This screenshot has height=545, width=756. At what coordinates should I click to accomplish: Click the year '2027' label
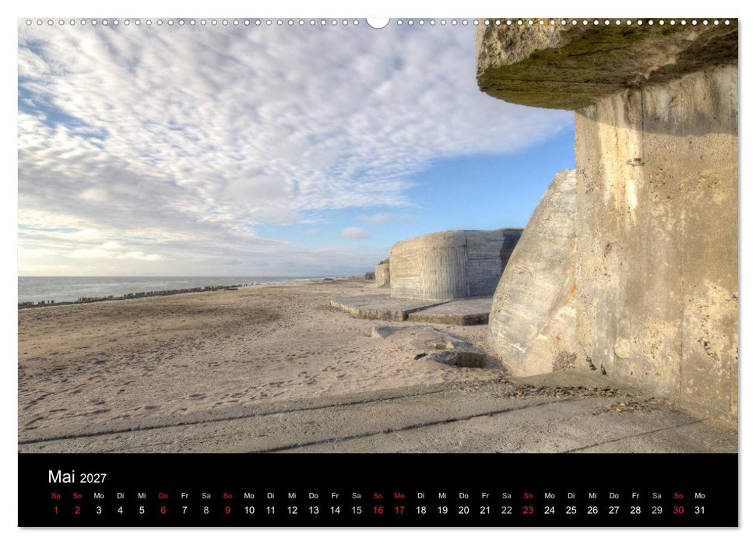(x=93, y=478)
